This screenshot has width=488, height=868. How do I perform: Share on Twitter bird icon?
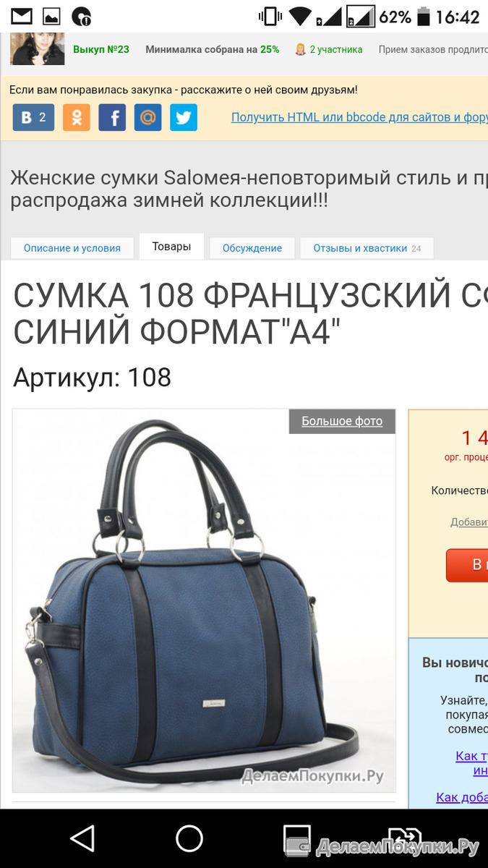184,117
